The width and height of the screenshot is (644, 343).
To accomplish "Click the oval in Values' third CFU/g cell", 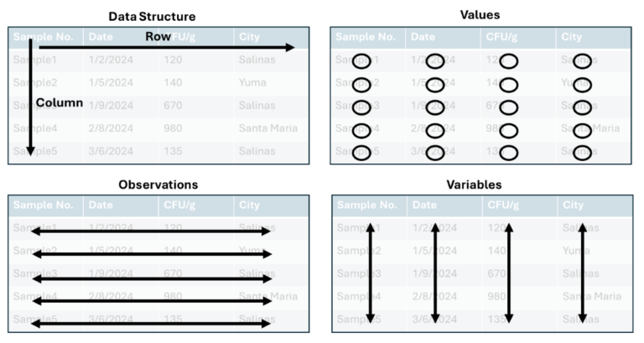I will click(x=508, y=107).
